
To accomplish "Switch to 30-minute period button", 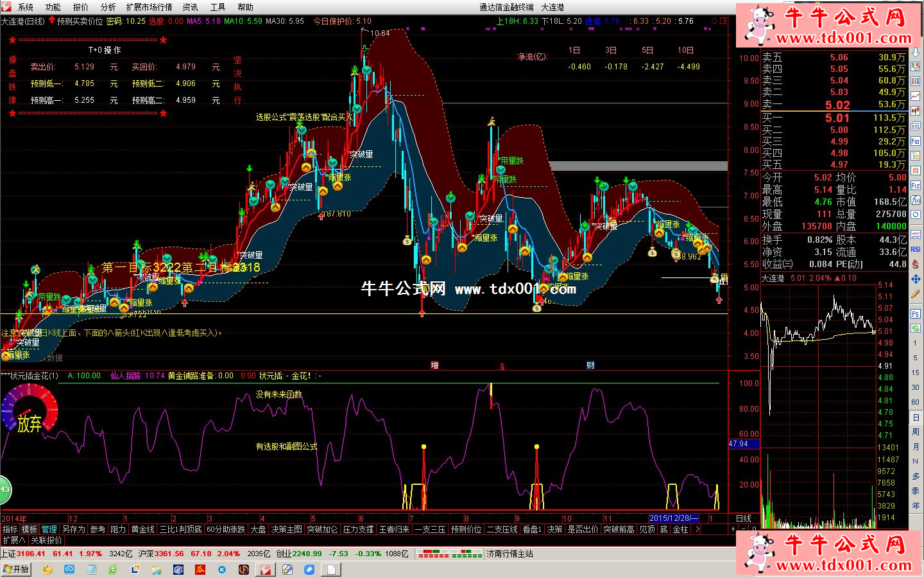I will [x=916, y=387].
